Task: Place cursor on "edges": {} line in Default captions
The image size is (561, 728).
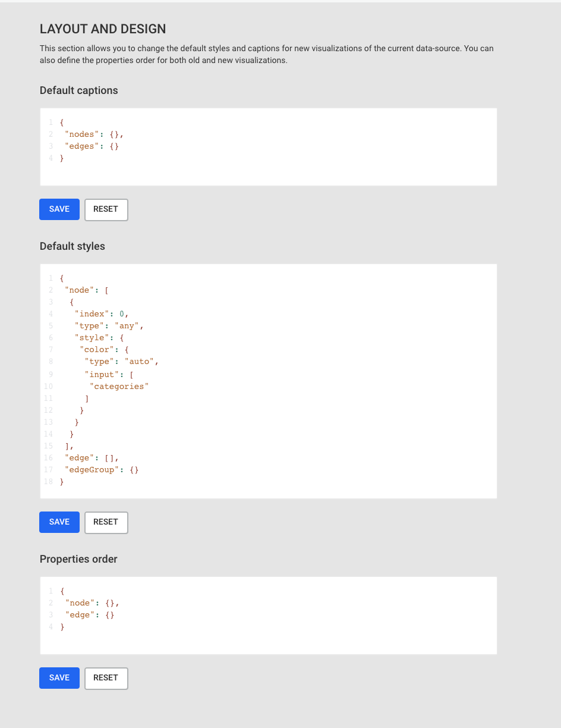Action: tap(92, 146)
